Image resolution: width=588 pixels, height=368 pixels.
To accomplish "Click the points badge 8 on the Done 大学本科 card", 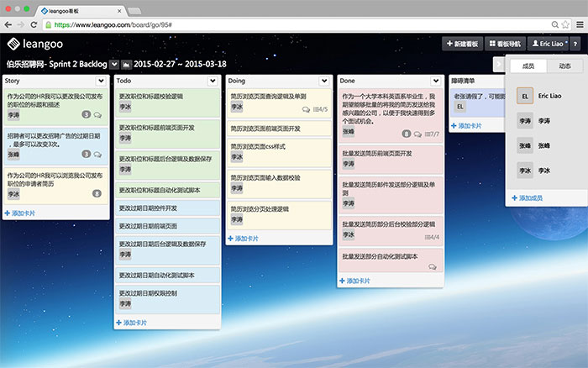I will [x=406, y=134].
